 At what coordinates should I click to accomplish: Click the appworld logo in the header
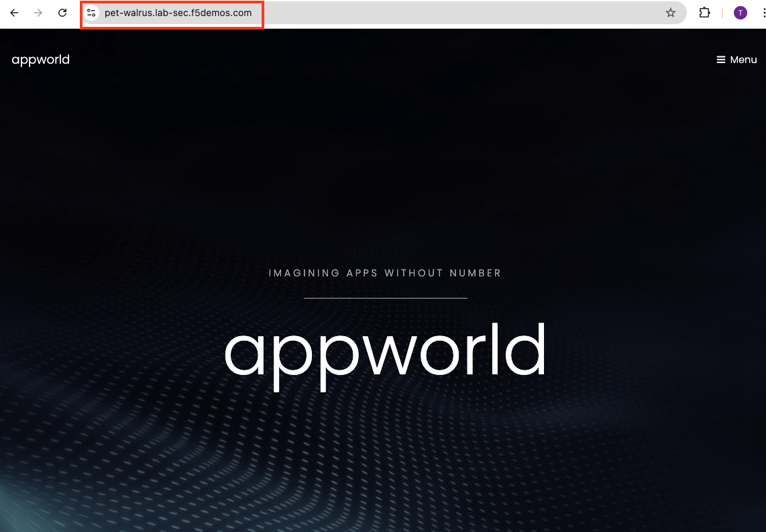40,60
